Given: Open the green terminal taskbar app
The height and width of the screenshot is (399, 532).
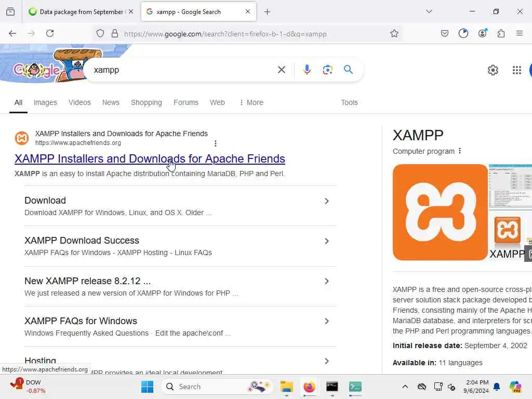Looking at the screenshot, I should pos(355,387).
